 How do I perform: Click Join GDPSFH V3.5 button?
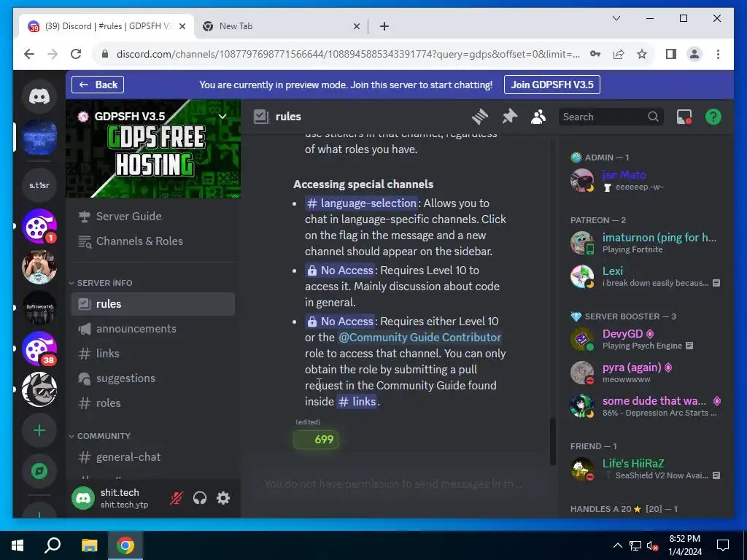pos(552,85)
